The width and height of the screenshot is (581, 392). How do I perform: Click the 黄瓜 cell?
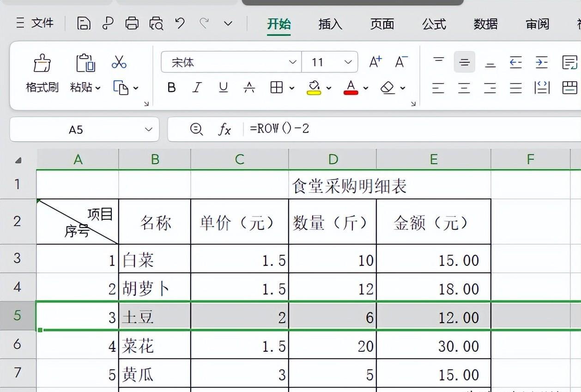155,374
